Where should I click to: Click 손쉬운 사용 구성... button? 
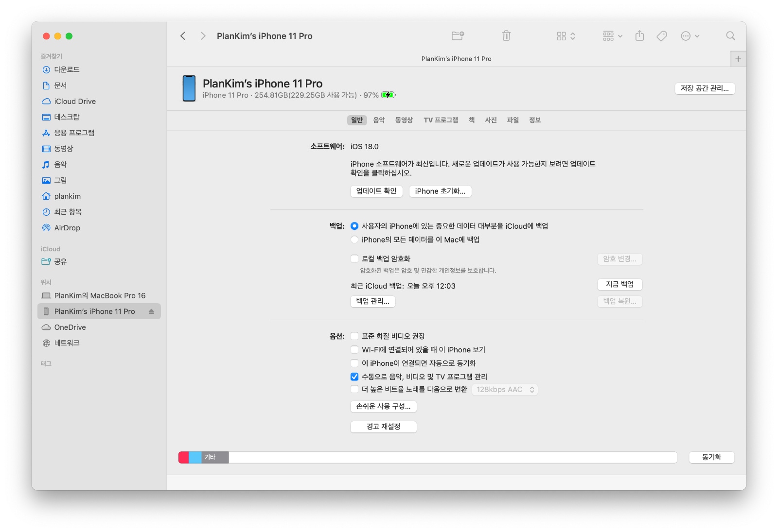coord(383,406)
